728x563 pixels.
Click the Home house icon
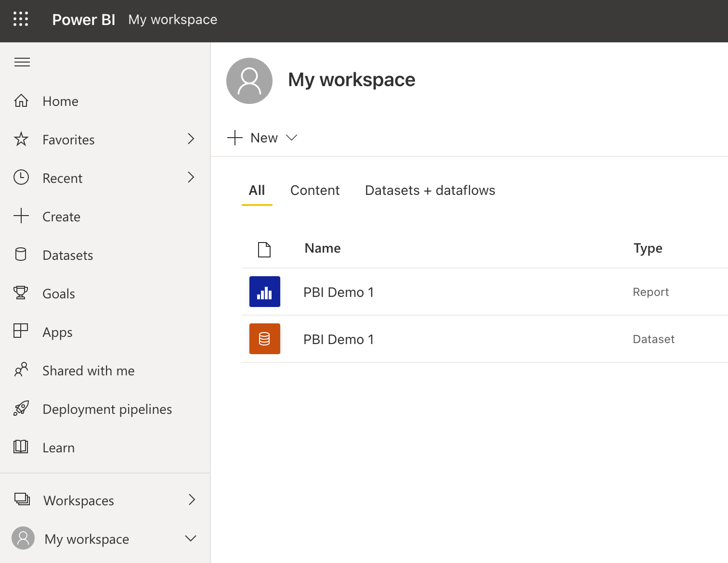point(21,101)
